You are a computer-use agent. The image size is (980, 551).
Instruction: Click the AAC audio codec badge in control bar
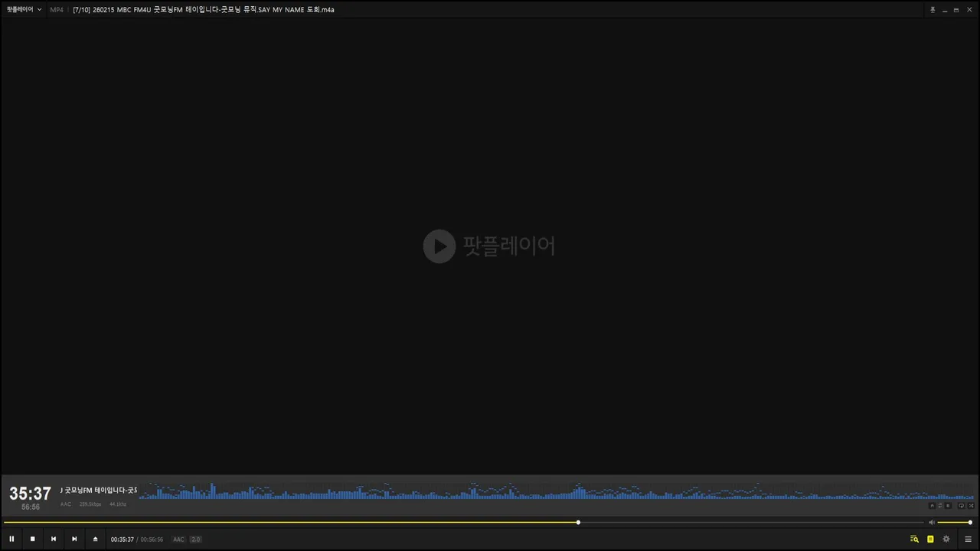(178, 540)
